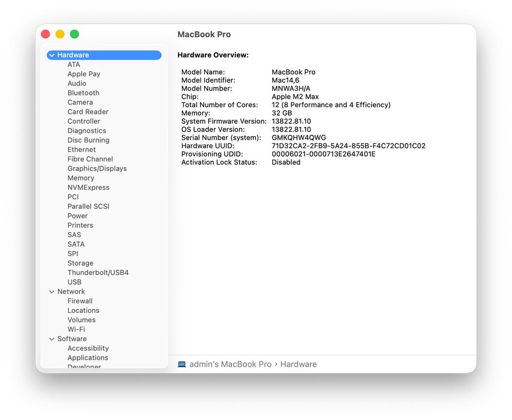Click the laptop icon in the path bar

tap(182, 365)
